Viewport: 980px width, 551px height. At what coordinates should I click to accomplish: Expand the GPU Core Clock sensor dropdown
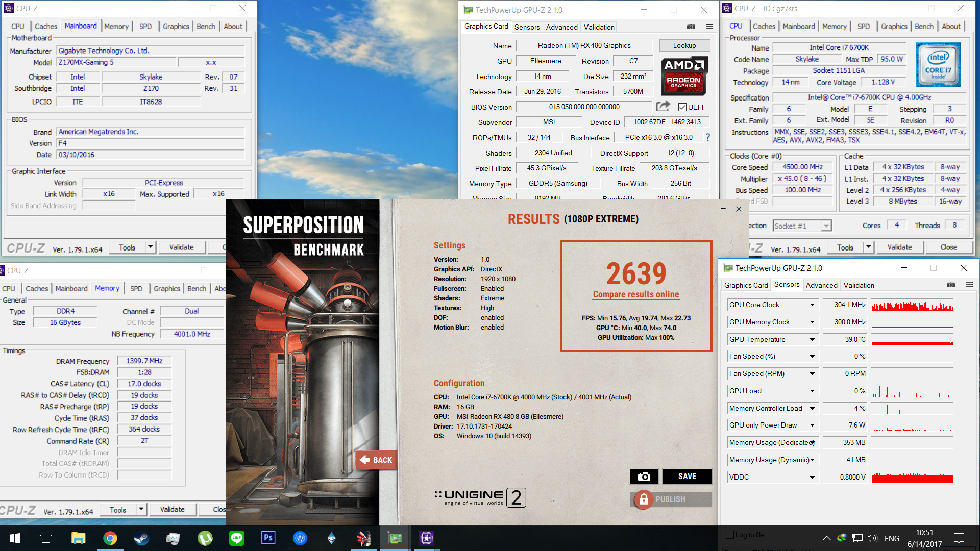pos(812,305)
